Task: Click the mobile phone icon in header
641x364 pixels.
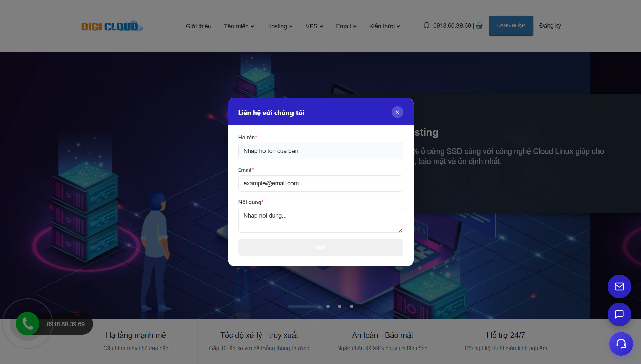Action: pyautogui.click(x=426, y=26)
